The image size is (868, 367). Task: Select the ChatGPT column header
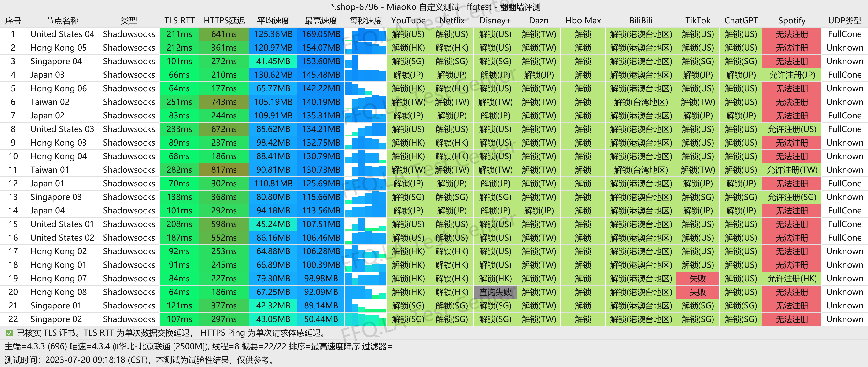(741, 21)
